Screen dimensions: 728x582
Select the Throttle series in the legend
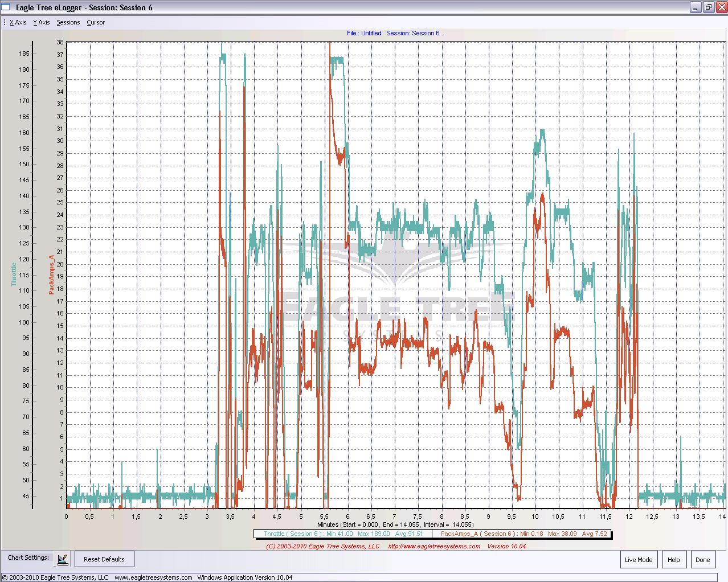[x=343, y=534]
